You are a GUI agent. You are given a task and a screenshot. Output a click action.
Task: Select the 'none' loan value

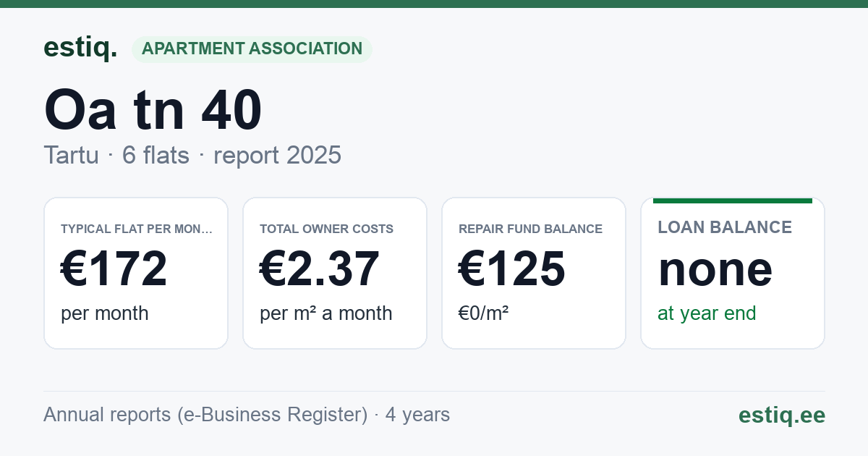point(715,269)
